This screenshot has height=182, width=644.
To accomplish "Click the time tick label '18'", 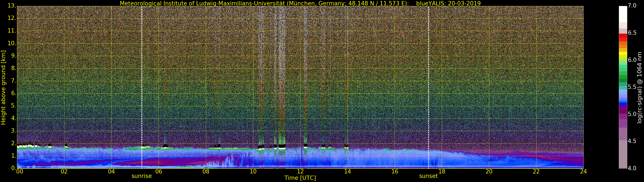I will pos(442,171).
